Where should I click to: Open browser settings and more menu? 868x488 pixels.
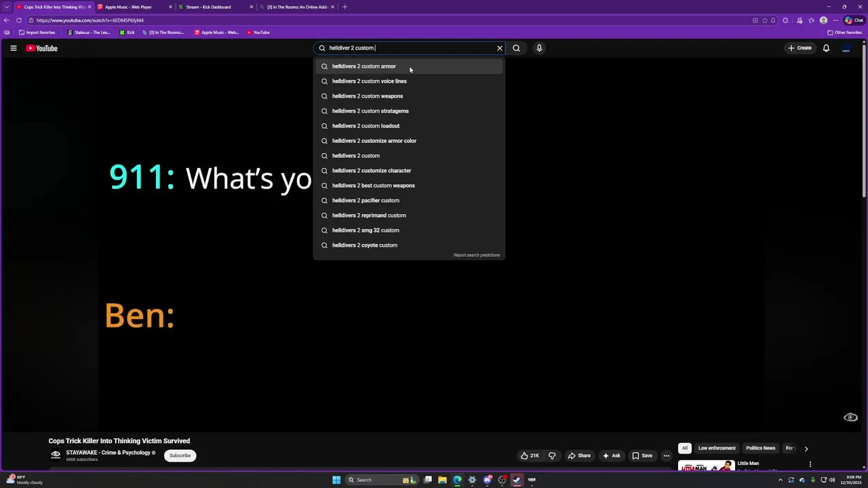click(835, 20)
